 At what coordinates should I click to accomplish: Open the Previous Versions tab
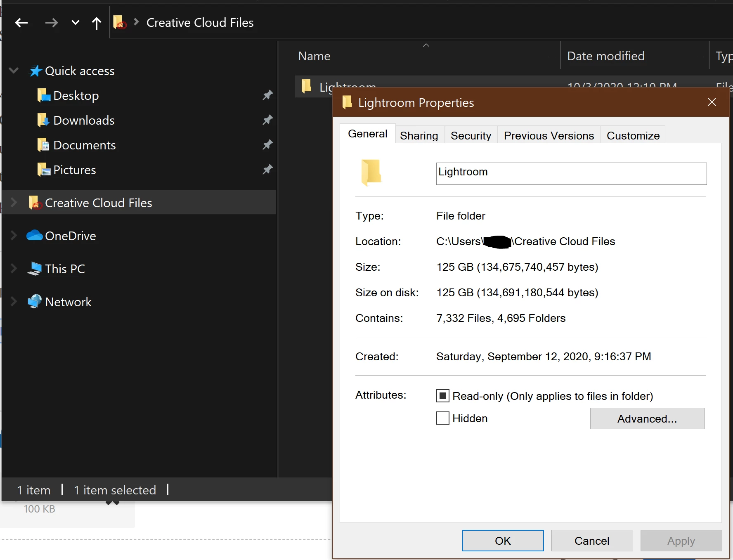pyautogui.click(x=549, y=136)
